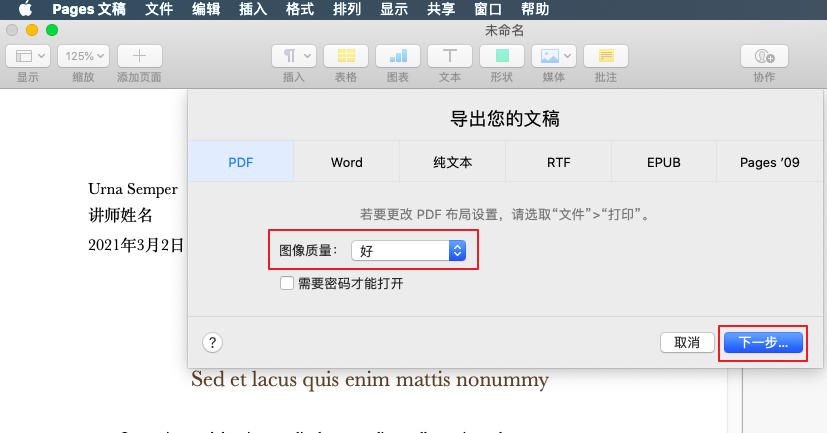Open the 格式 menu
Image resolution: width=827 pixels, height=433 pixels.
(300, 9)
